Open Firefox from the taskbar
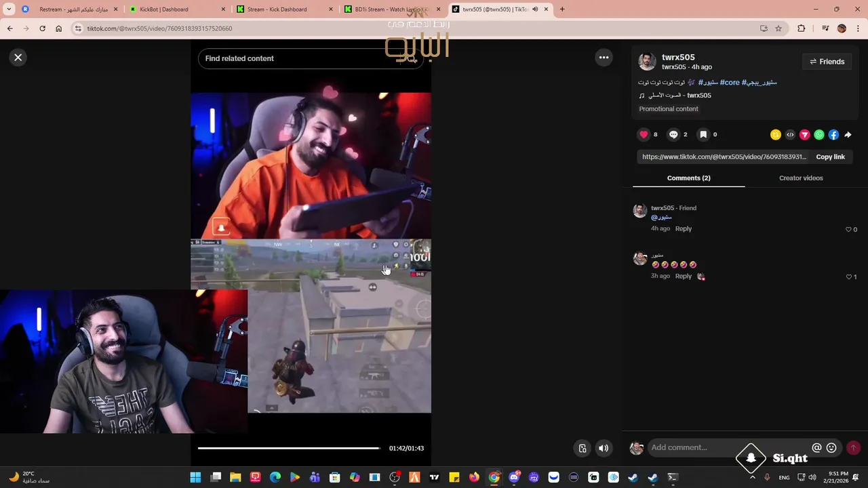The image size is (868, 488). click(x=474, y=478)
